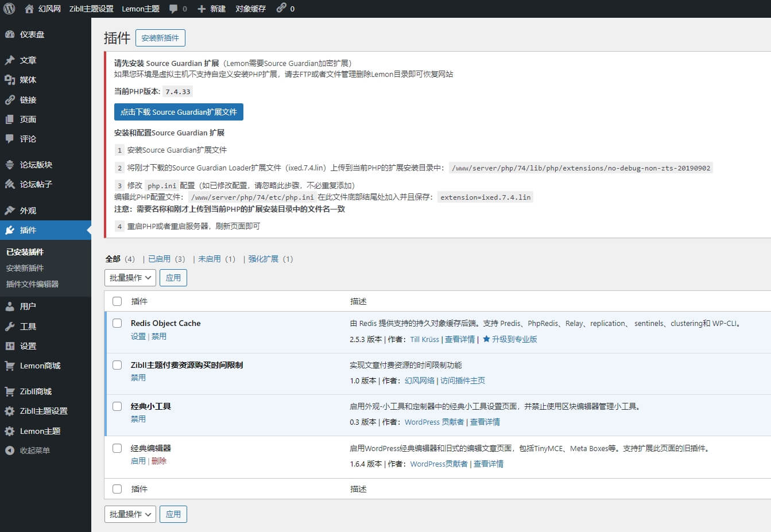Click the 外观 paintbrush icon

coord(10,211)
